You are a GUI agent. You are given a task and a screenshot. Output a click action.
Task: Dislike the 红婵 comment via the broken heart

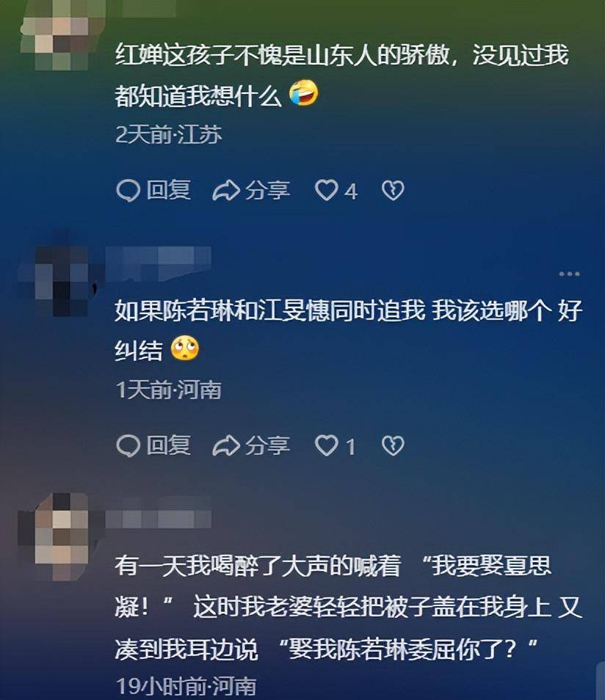point(394,191)
